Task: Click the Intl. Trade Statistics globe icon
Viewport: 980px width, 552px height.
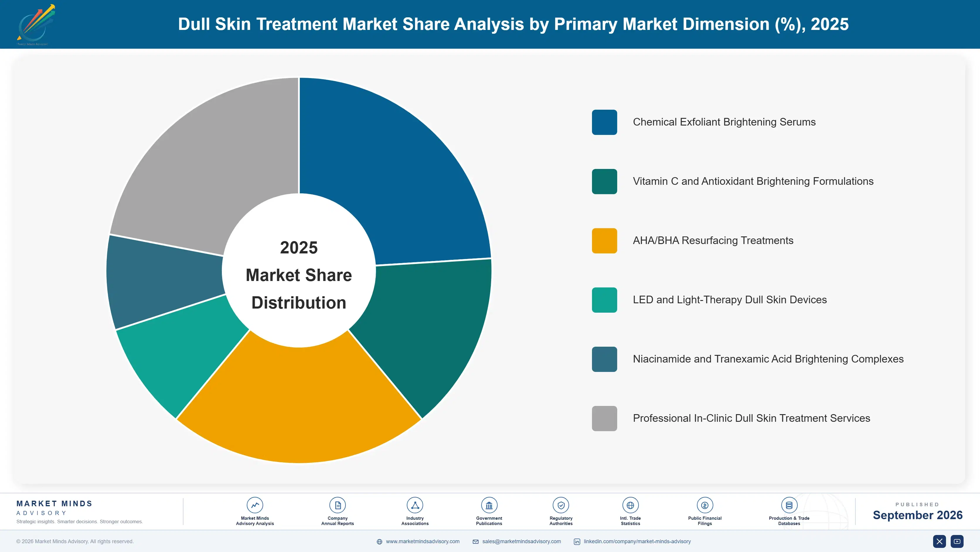Action: pyautogui.click(x=630, y=505)
